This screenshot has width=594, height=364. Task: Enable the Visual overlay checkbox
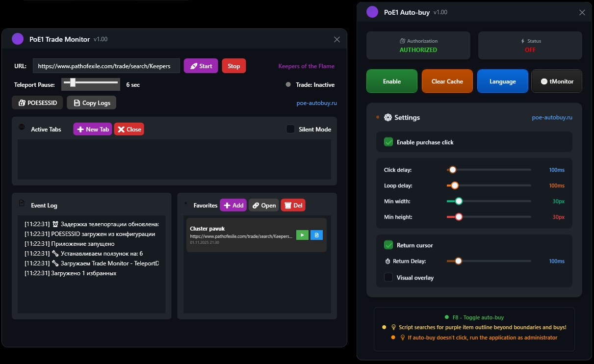tap(388, 277)
